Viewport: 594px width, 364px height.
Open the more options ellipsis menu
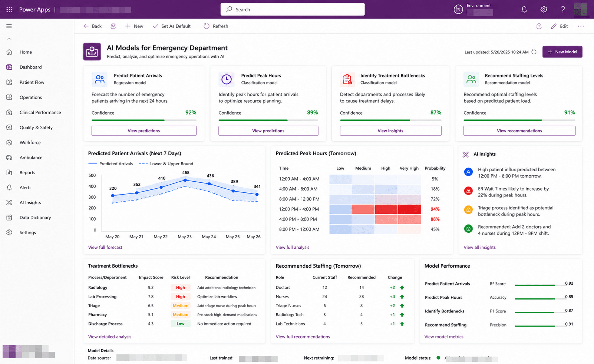[x=581, y=26]
